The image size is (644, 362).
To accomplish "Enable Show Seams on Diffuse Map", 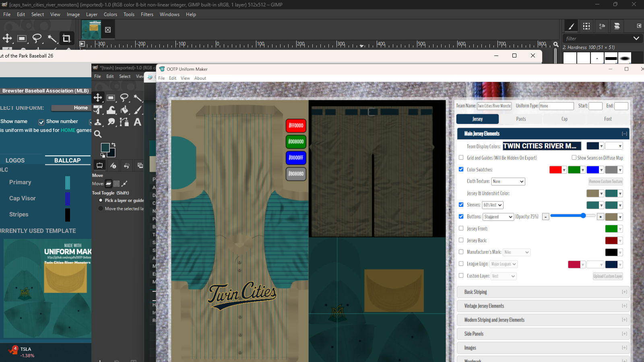I will 574,158.
